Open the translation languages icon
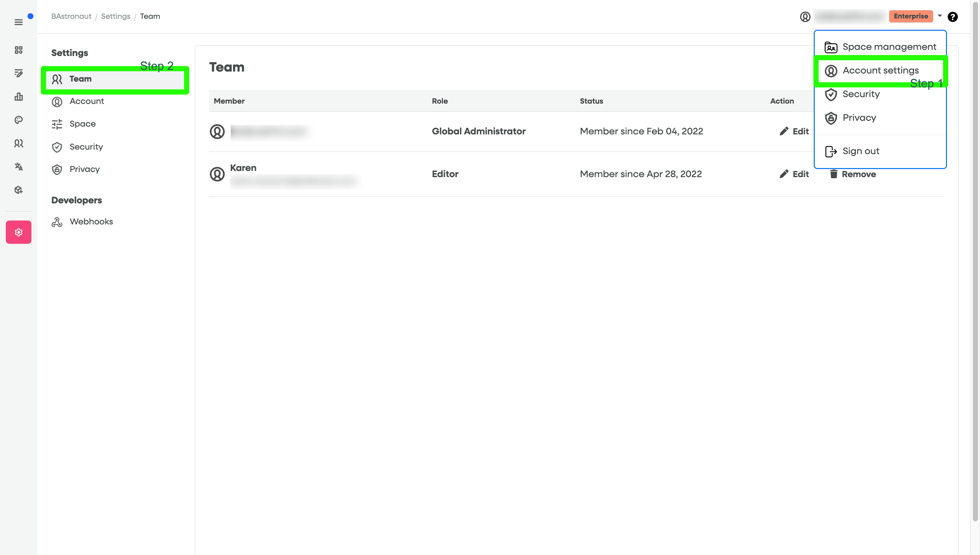The width and height of the screenshot is (980, 555). pos(18,166)
